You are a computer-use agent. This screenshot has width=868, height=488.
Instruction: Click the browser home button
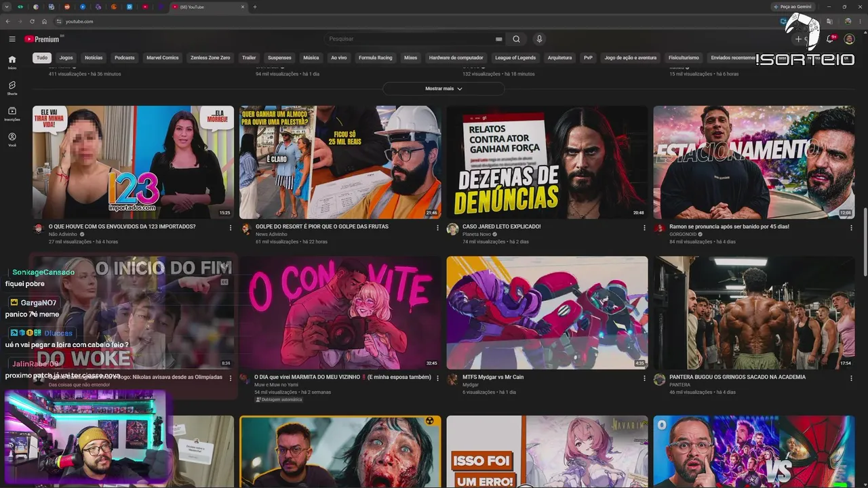click(x=45, y=22)
